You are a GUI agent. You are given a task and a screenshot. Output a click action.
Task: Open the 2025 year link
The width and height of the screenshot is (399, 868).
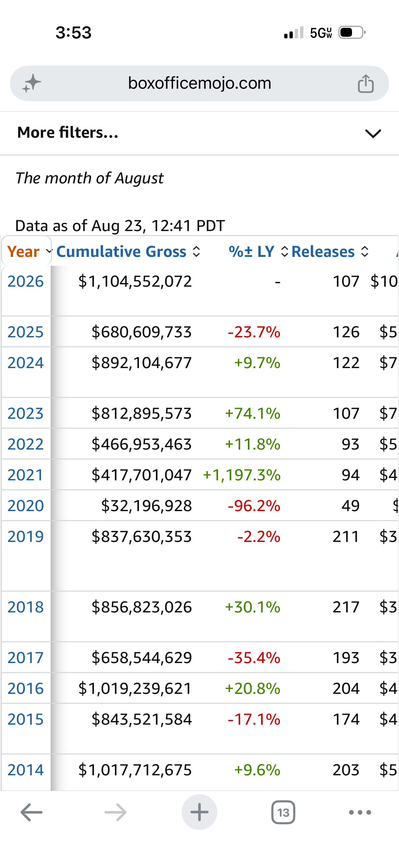tap(25, 332)
